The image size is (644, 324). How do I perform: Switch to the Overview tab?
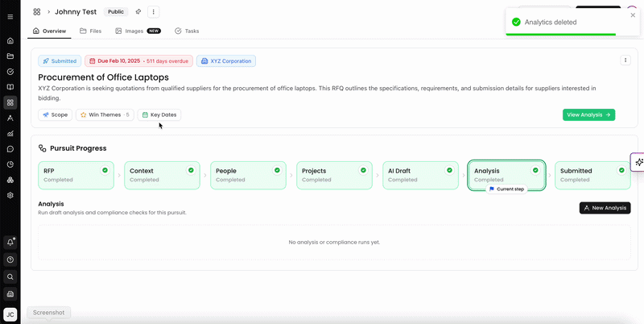pyautogui.click(x=49, y=31)
